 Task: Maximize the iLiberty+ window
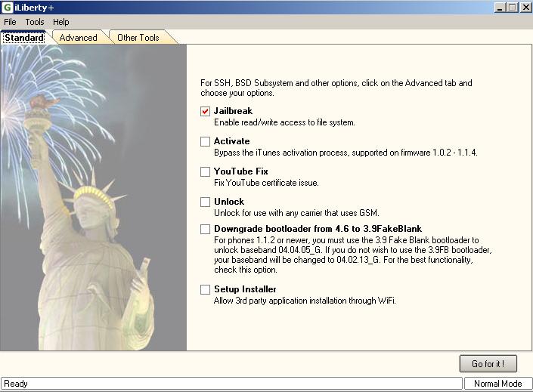[x=512, y=7]
